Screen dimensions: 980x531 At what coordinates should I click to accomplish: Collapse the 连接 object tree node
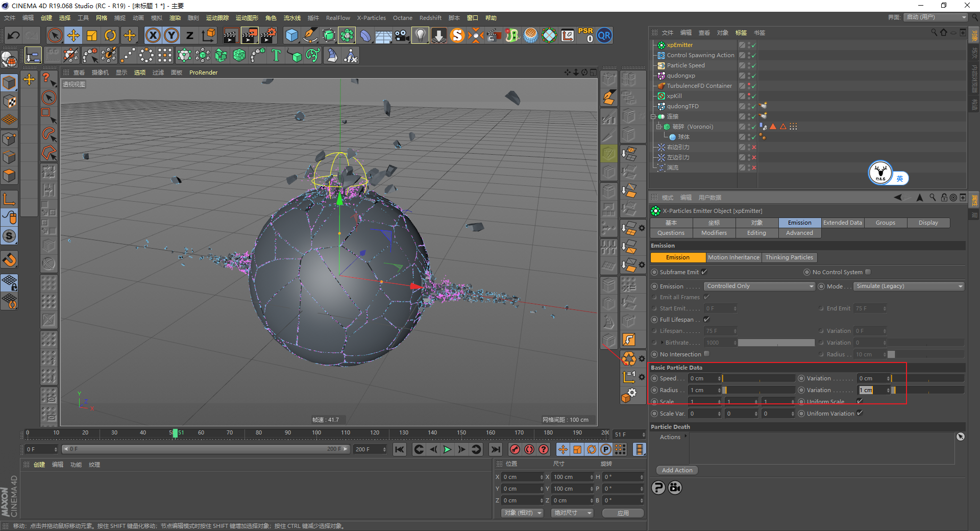pos(653,116)
